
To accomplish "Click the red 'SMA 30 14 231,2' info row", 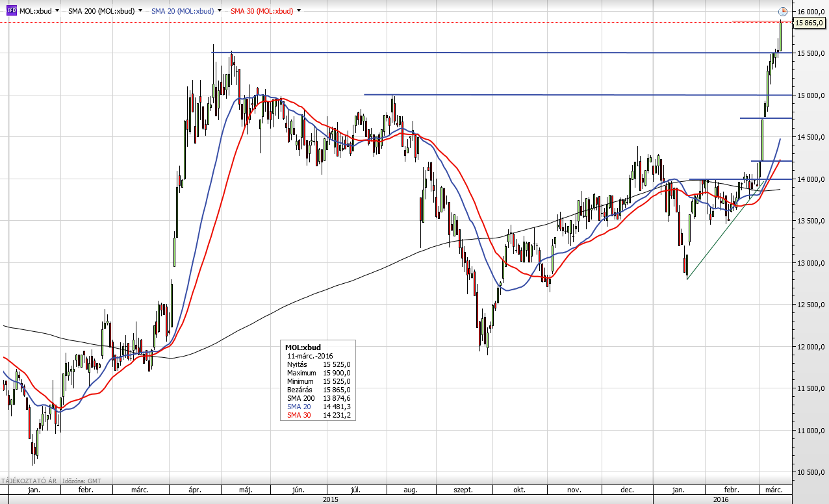I will (318, 415).
